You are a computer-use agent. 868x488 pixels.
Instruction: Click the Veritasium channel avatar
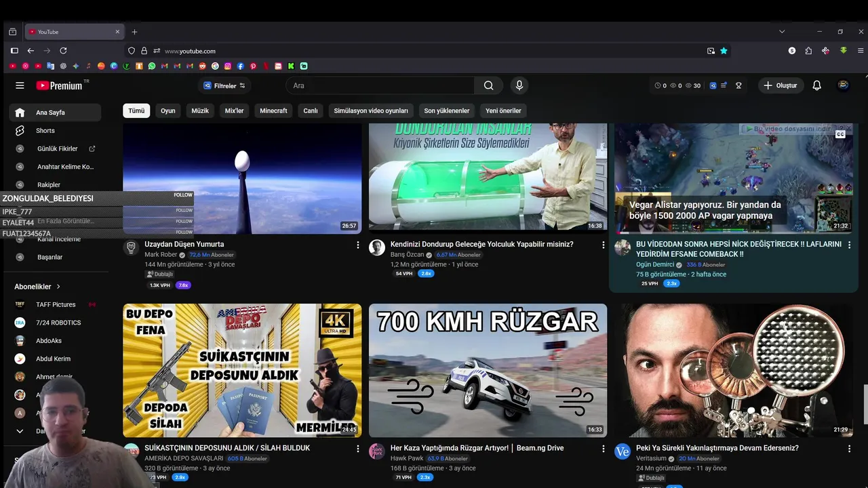(623, 451)
